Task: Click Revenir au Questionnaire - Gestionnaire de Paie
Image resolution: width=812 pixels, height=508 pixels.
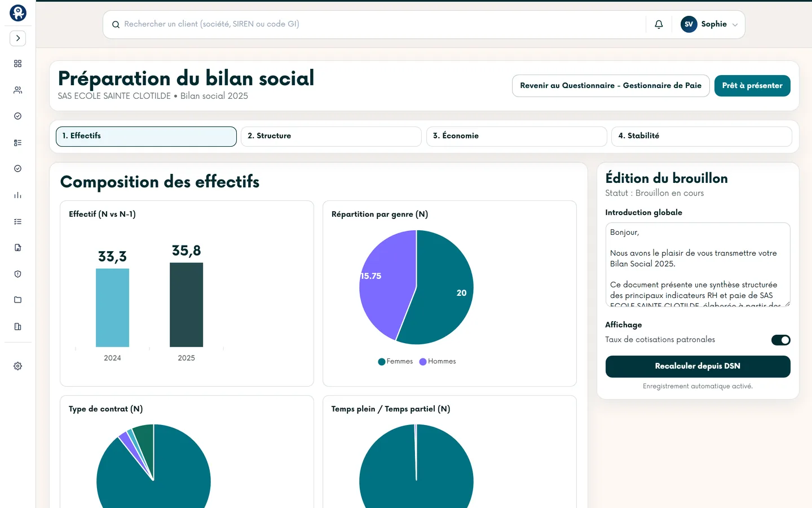Action: [611, 86]
